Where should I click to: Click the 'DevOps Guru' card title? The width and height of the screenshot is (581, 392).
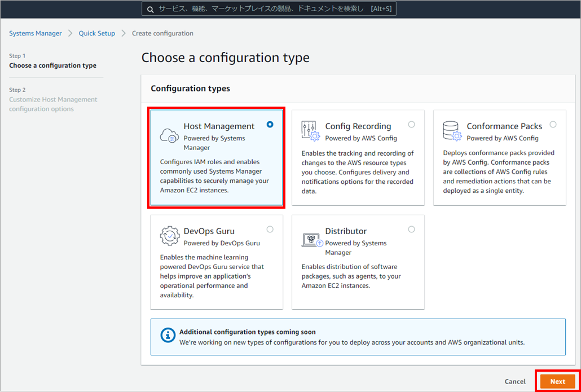coord(209,231)
